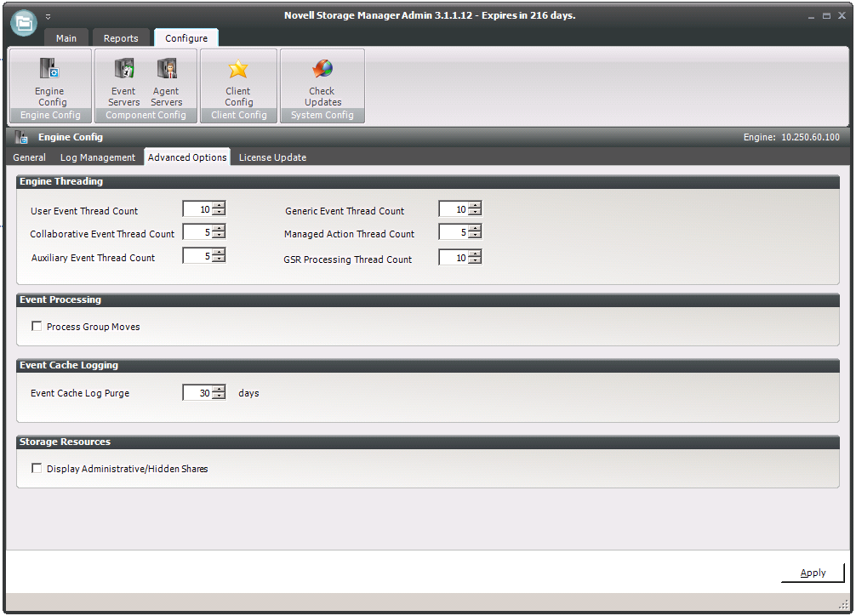Increase Auxiliary Event Thread Count
Viewport: 856px width, 616px height.
(219, 252)
